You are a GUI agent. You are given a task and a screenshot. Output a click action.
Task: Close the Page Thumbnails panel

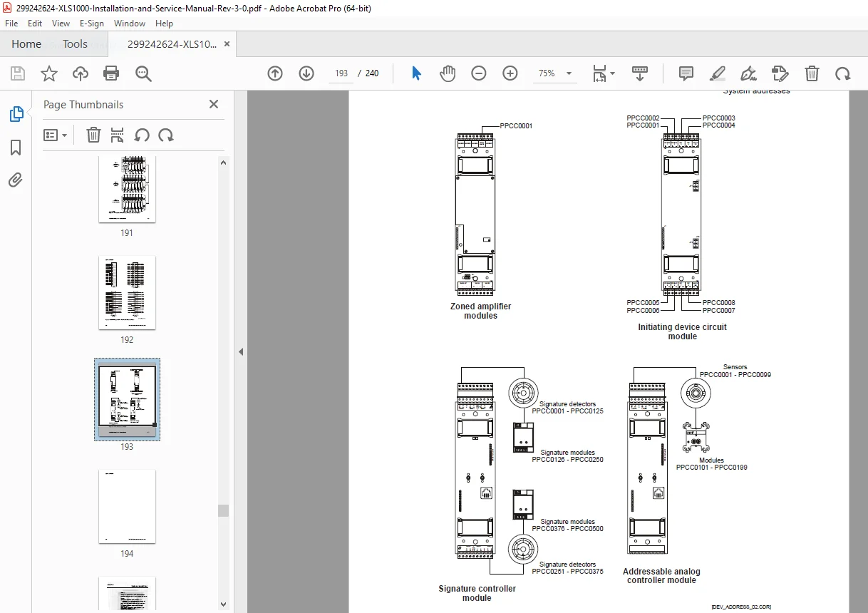click(x=213, y=104)
